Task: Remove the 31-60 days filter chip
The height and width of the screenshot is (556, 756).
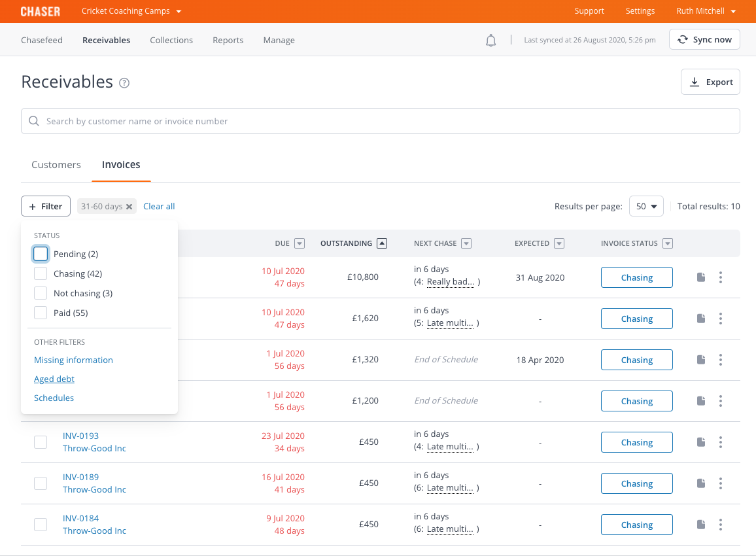Action: click(129, 207)
